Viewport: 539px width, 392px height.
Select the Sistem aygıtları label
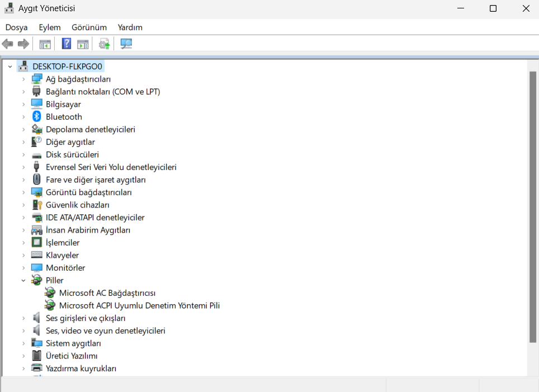[73, 343]
